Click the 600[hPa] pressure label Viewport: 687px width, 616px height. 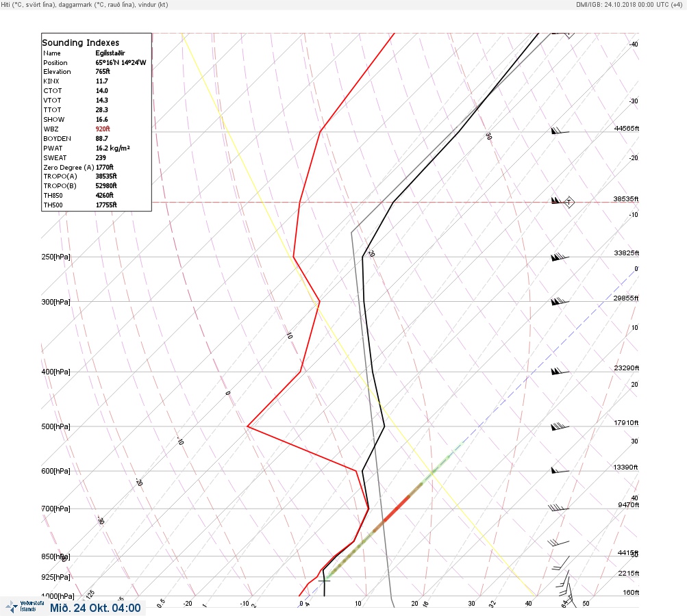pos(55,471)
